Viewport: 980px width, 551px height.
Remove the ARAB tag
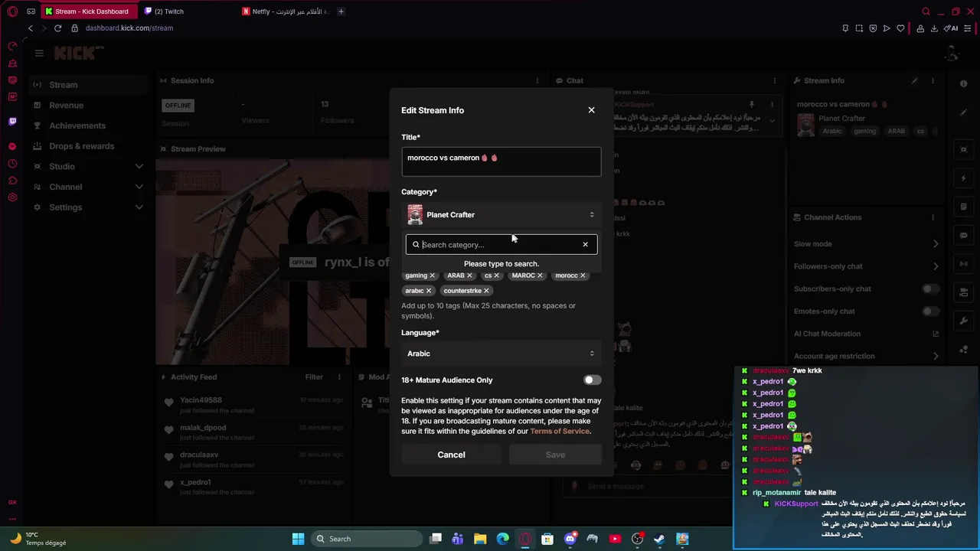tap(469, 275)
